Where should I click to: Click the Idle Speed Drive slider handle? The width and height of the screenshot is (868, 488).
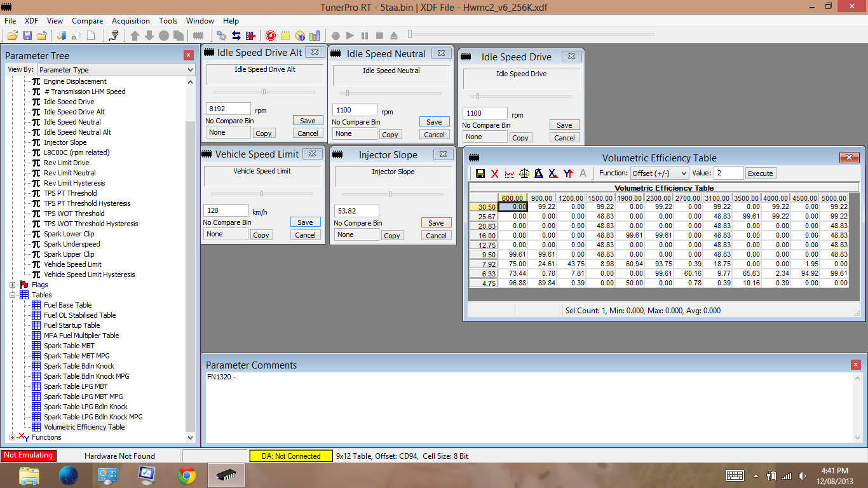click(x=478, y=97)
